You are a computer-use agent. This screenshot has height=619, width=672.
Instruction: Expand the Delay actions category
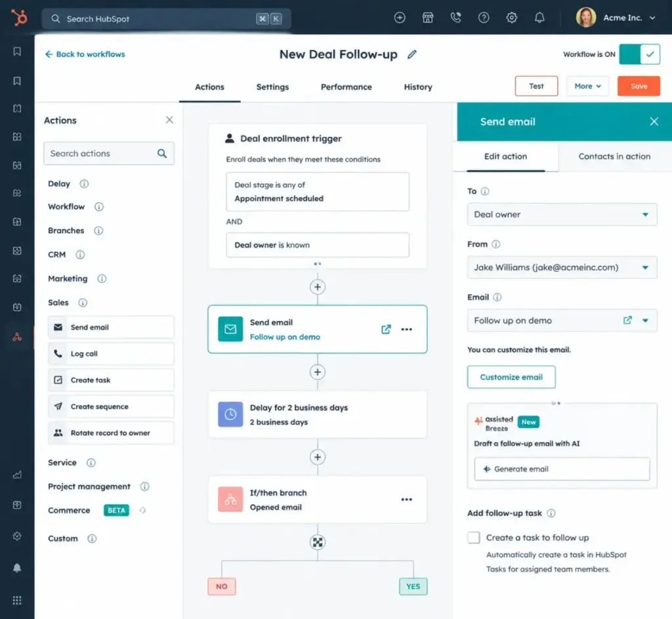pos(59,184)
